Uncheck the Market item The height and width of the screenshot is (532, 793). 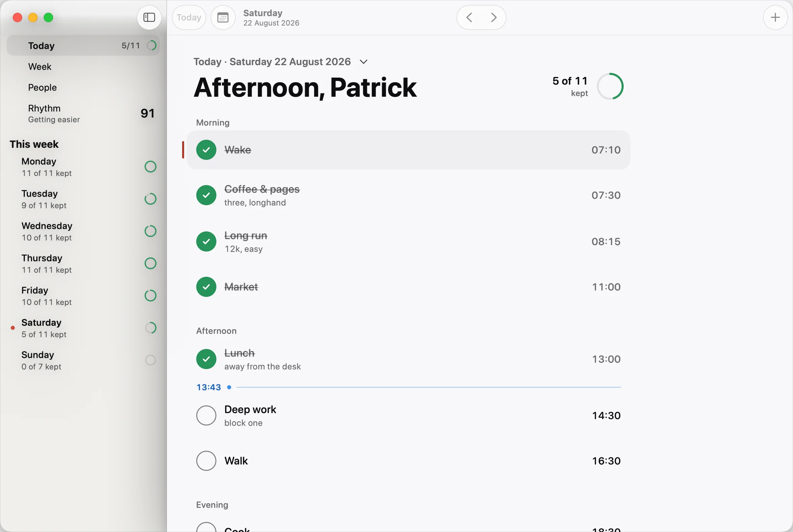point(206,287)
